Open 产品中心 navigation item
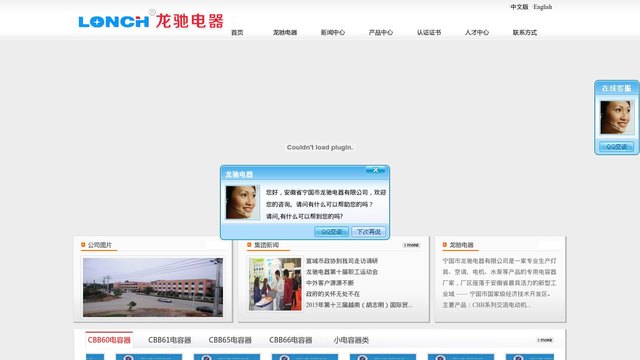This screenshot has width=640, height=360. (x=381, y=33)
